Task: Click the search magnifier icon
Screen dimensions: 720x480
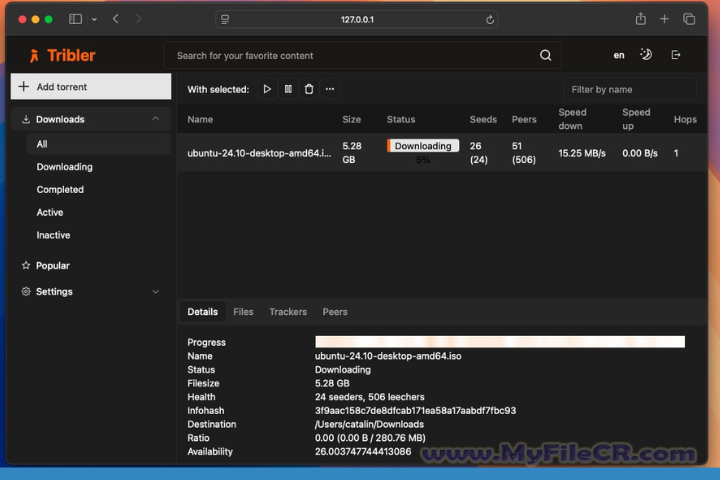Action: point(545,56)
